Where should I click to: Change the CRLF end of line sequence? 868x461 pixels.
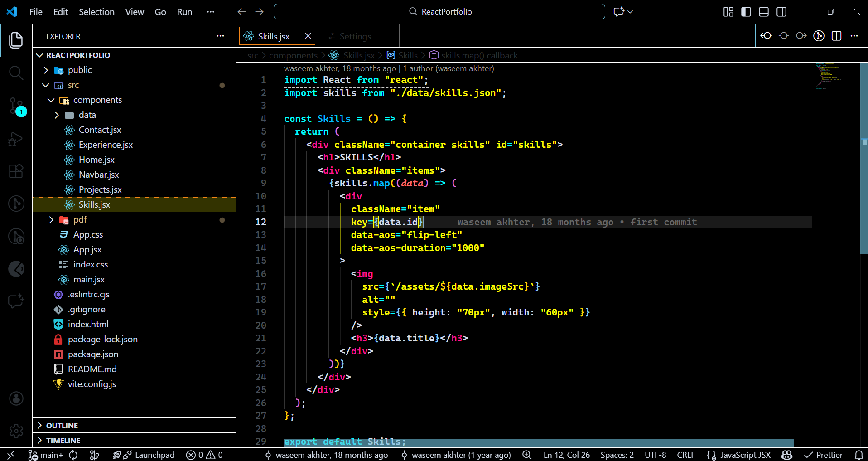point(686,455)
